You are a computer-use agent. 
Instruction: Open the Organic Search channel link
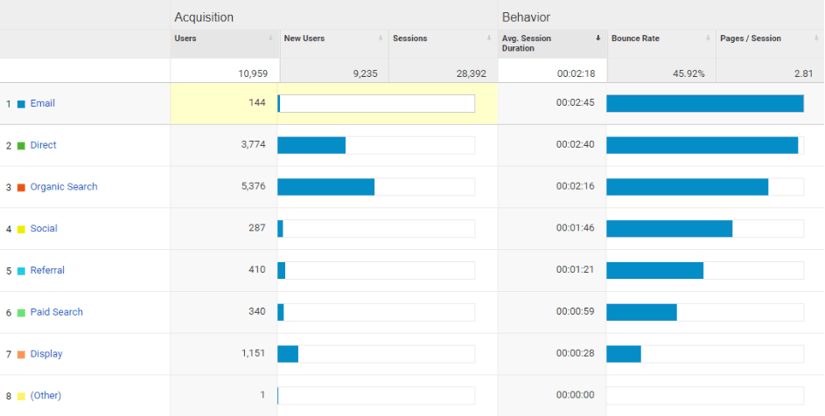click(64, 187)
